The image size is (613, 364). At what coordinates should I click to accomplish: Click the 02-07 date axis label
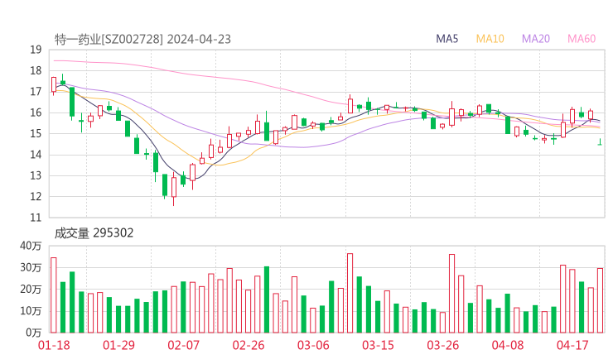click(x=183, y=345)
